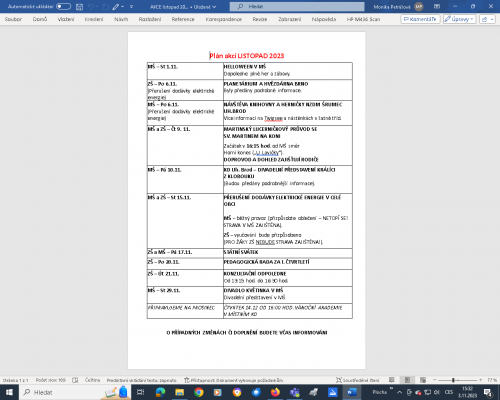Switch to Focus mode (Soustředěné čtení)
Screen dimensions: 500x400
pyautogui.click(x=357, y=380)
